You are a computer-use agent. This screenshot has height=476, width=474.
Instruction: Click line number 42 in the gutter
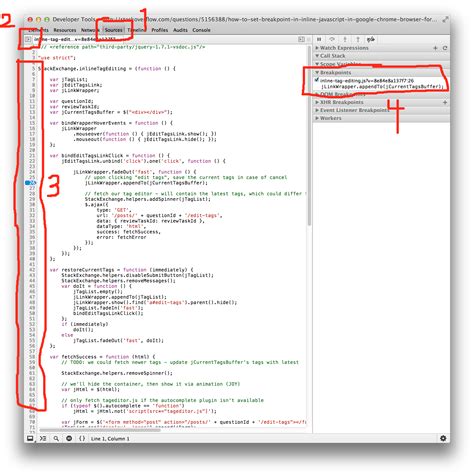click(x=32, y=270)
